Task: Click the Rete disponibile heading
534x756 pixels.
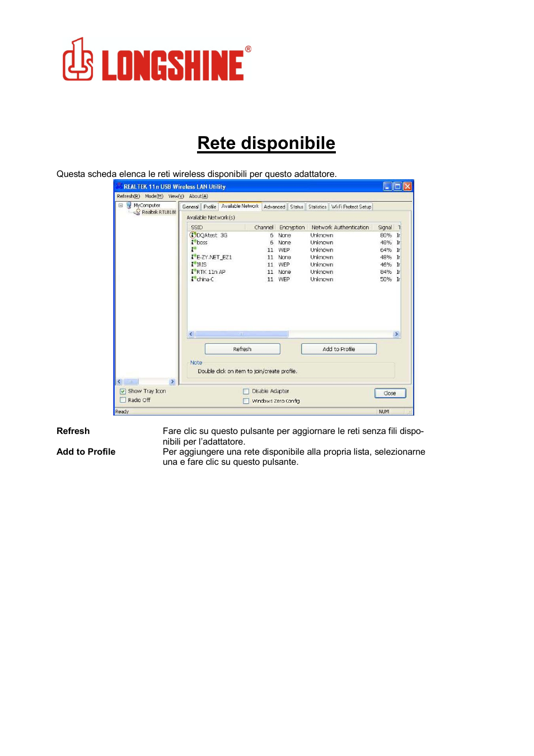Action: click(266, 143)
